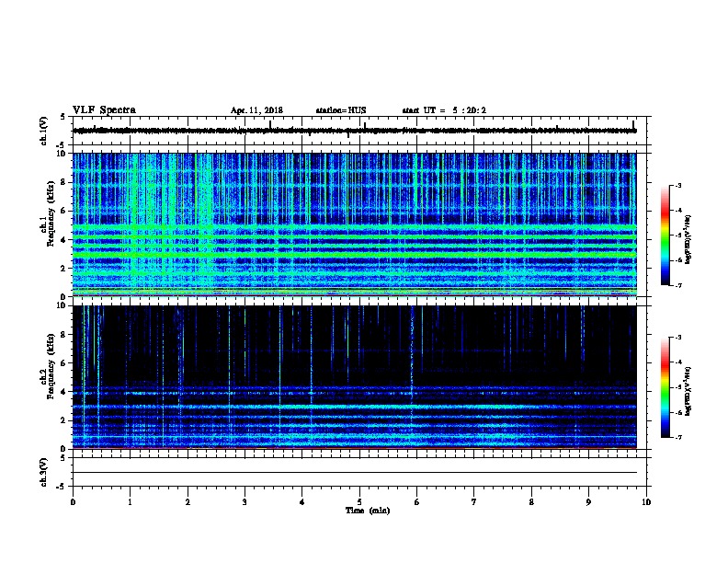Click tick "10" on the Time axis

coord(646,502)
